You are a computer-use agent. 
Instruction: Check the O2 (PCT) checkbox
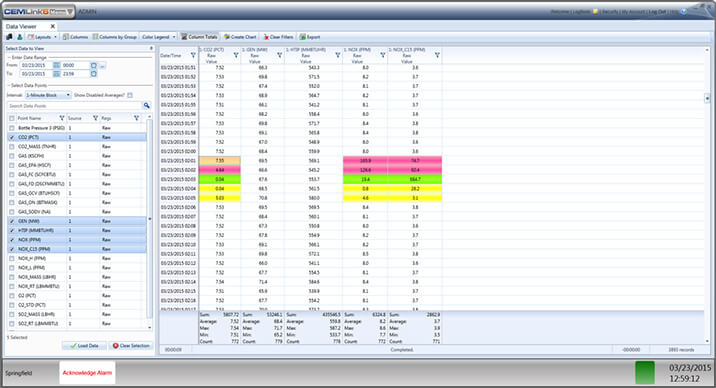(11, 295)
